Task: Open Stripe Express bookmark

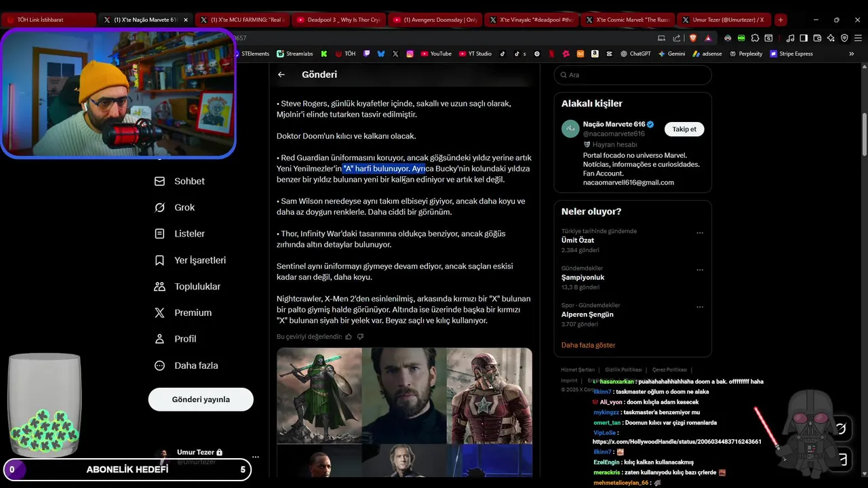Action: coord(791,54)
